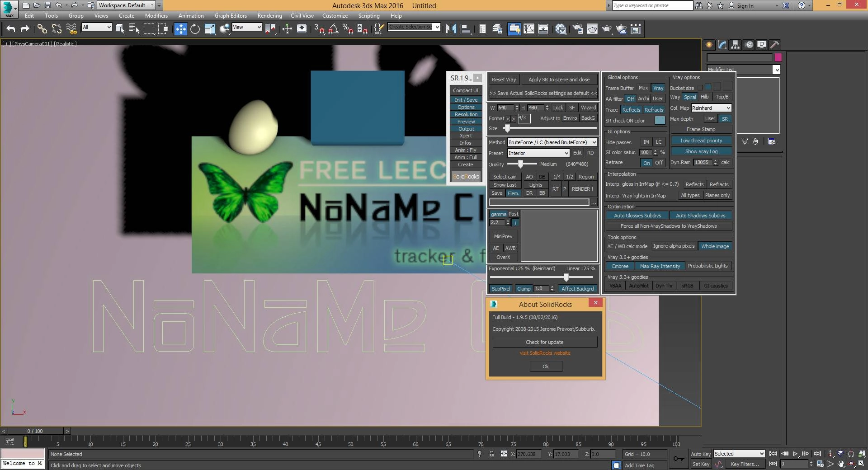Toggle Low thread priority option
This screenshot has width=868, height=470.
click(x=701, y=141)
